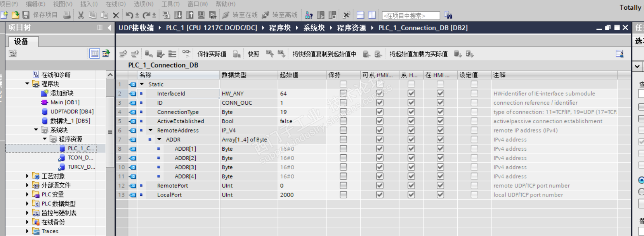Click 保持实际值 in DB toolbar
This screenshot has width=644, height=236.
[x=212, y=54]
